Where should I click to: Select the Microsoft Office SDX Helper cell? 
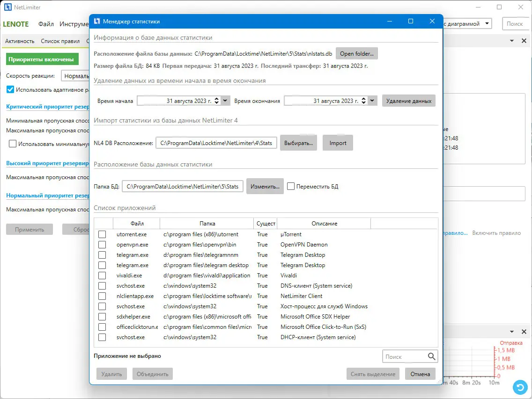point(315,317)
